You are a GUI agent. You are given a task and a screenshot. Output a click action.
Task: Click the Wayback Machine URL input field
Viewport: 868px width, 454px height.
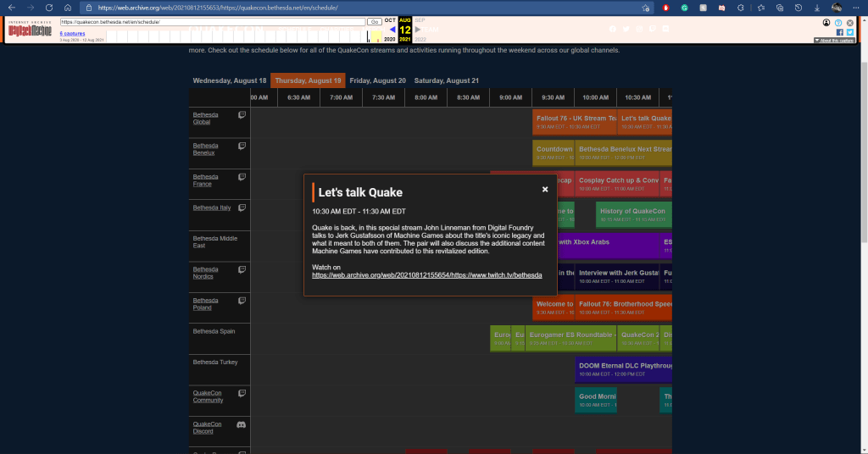(212, 21)
